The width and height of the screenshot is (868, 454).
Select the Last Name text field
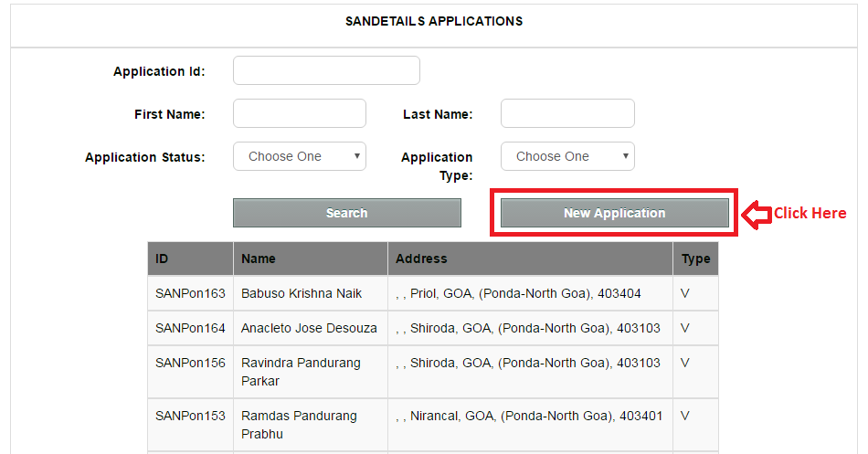click(x=567, y=113)
